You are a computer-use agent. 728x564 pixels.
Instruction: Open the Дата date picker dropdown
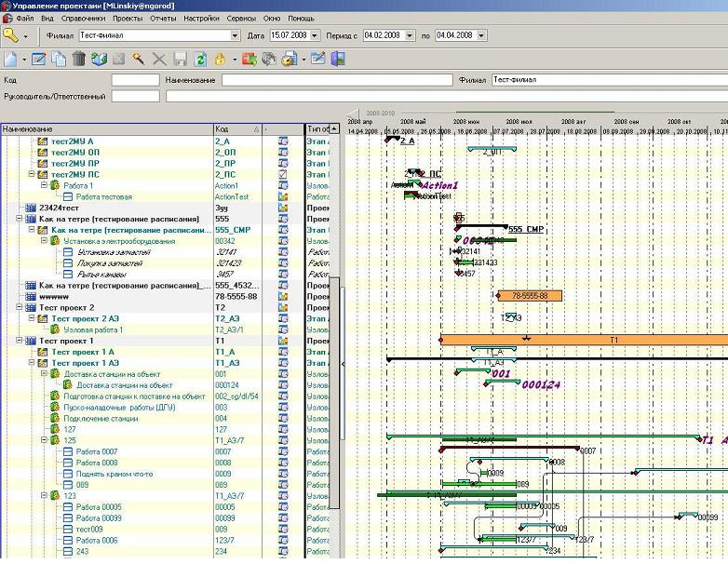coord(315,35)
